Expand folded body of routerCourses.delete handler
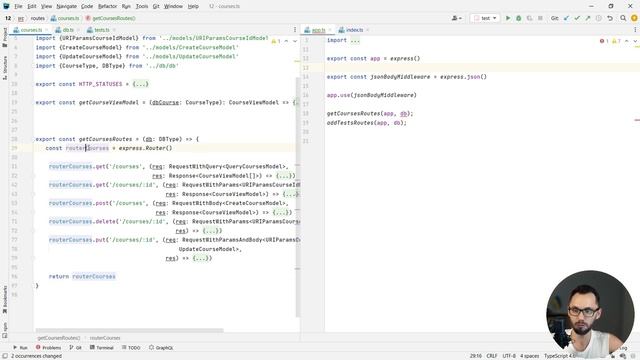This screenshot has width=640, height=360. (x=211, y=231)
